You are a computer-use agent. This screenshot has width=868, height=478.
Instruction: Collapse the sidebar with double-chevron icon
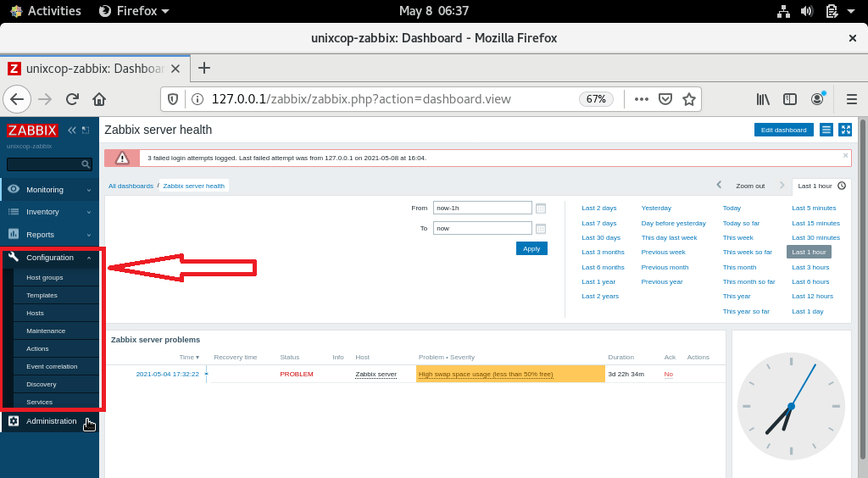tap(72, 130)
